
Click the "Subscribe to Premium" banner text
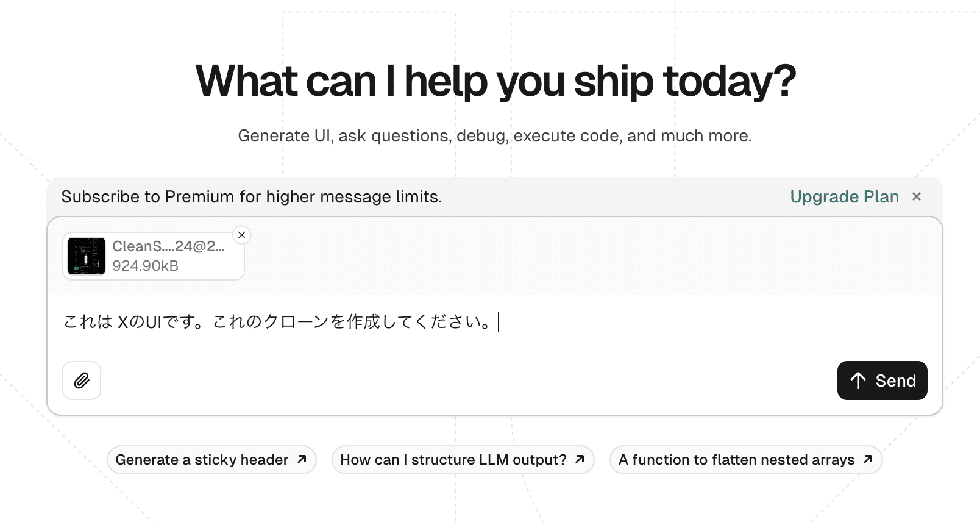click(x=251, y=196)
